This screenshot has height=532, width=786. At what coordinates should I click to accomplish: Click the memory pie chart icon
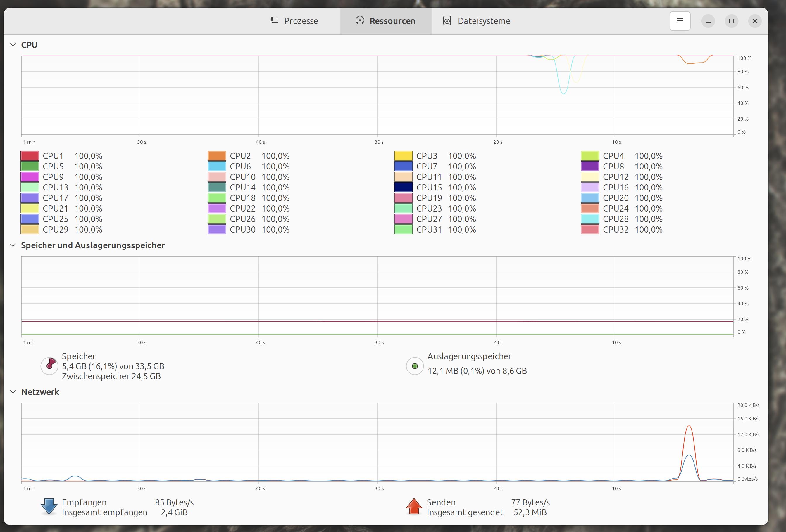coord(50,366)
